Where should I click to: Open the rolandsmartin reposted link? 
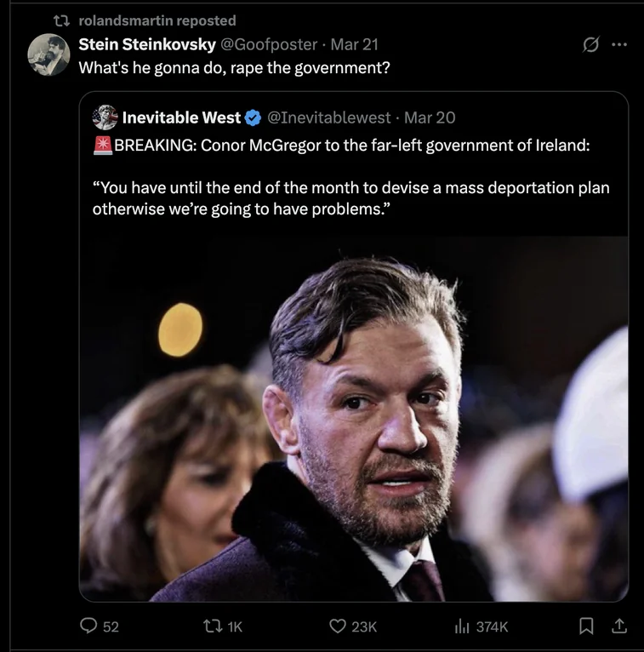157,20
